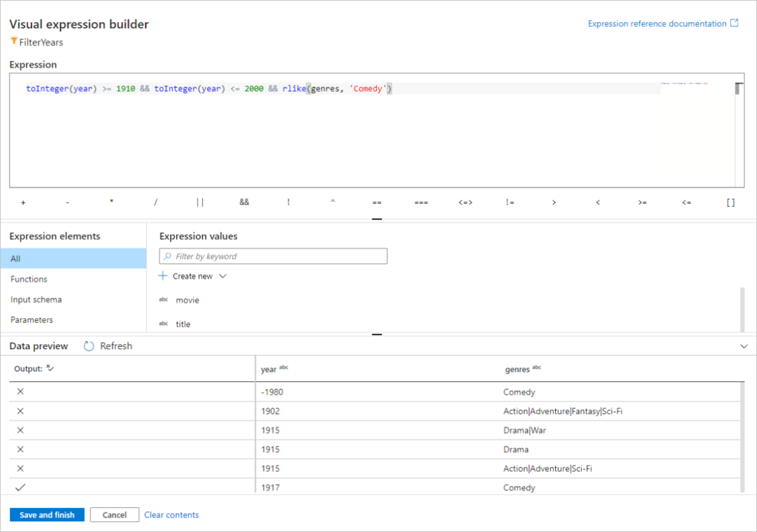Insert the logical OR (||) operator

click(x=200, y=202)
